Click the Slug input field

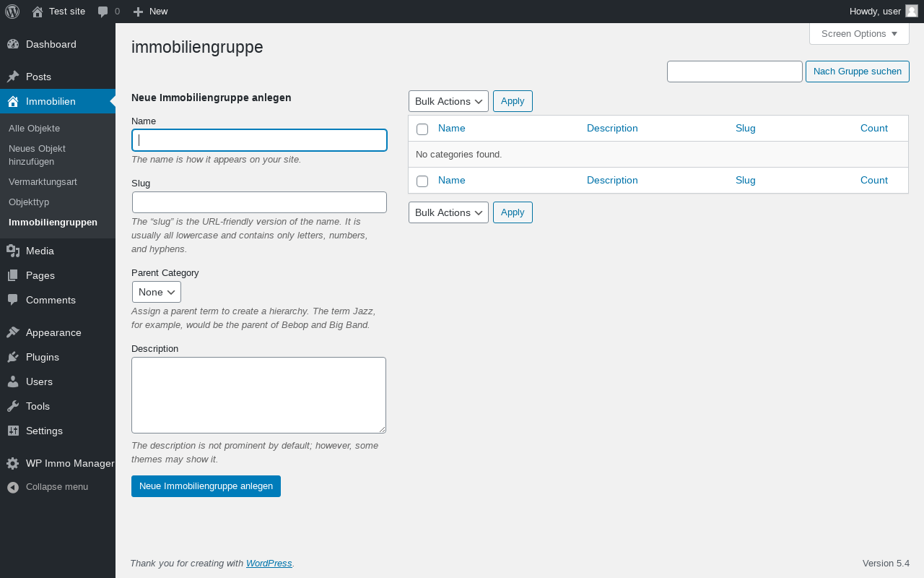tap(259, 202)
